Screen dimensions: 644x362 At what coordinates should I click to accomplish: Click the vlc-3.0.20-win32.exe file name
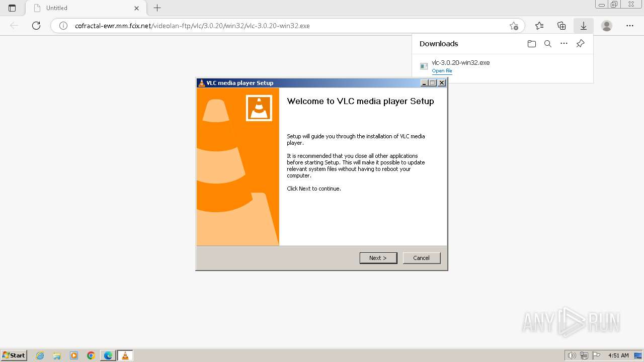(x=461, y=63)
